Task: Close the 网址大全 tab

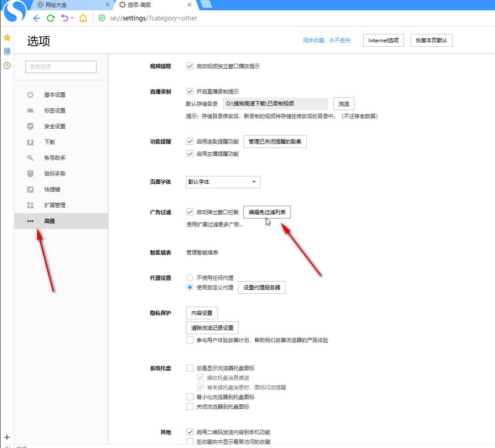Action: pyautogui.click(x=107, y=5)
